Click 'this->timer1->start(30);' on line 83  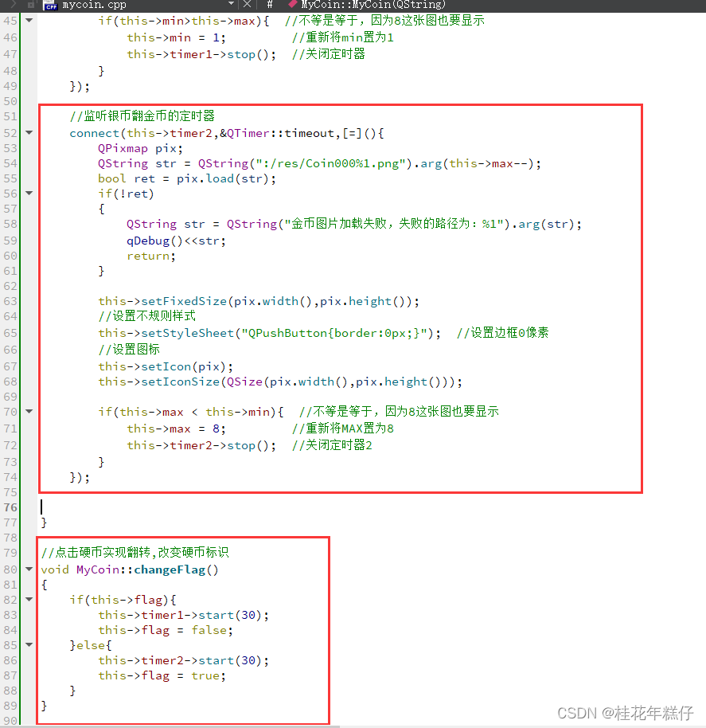[x=184, y=615]
